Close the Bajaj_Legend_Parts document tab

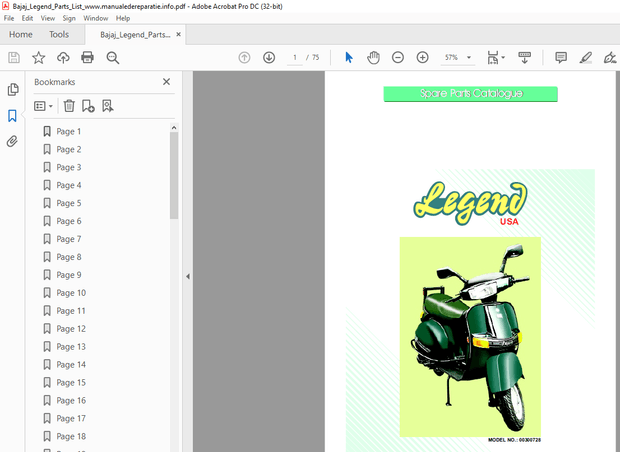click(x=178, y=34)
